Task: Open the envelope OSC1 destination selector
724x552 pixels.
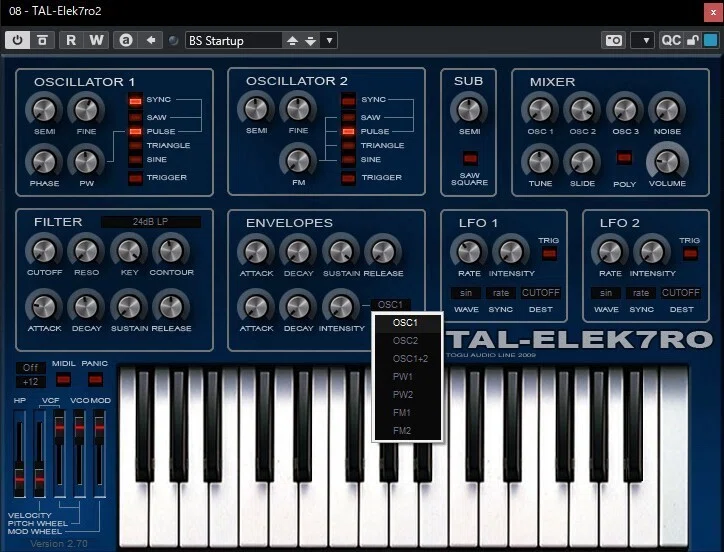Action: point(390,305)
